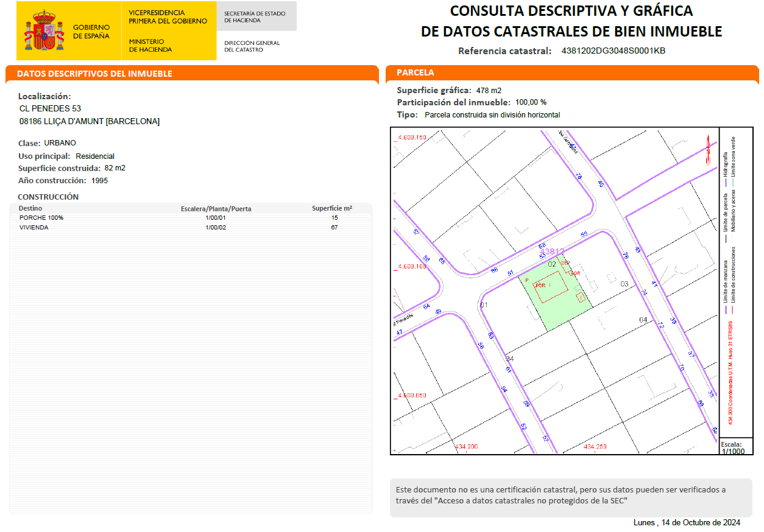
Task: Select the address 'CL PENEDES 53'
Action: pyautogui.click(x=51, y=109)
